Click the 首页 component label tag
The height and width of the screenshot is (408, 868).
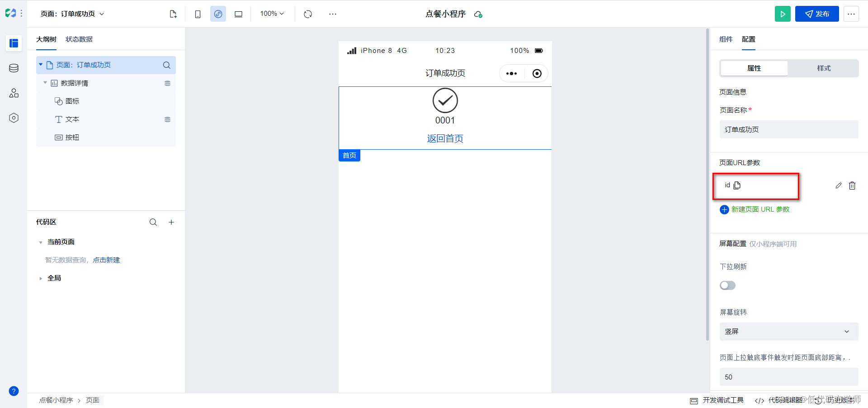(349, 156)
